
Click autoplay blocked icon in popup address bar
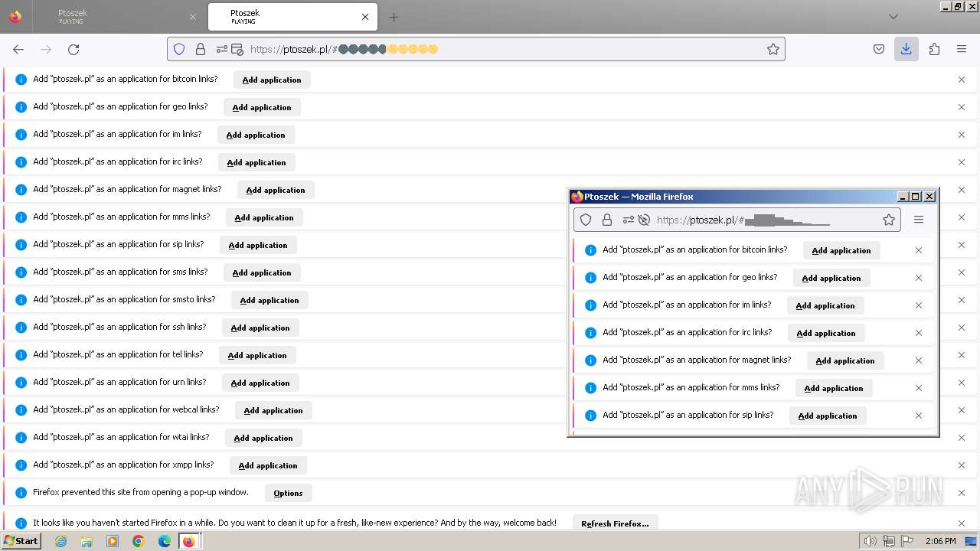644,220
